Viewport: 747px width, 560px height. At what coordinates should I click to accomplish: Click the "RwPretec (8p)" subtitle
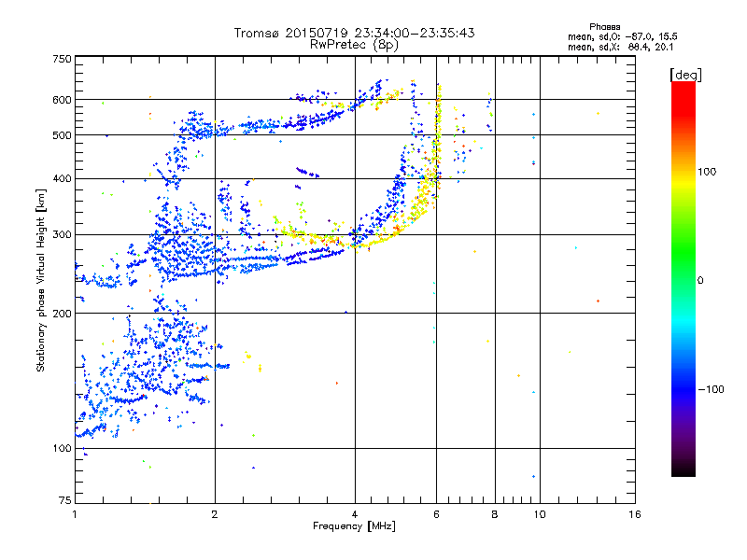point(355,45)
